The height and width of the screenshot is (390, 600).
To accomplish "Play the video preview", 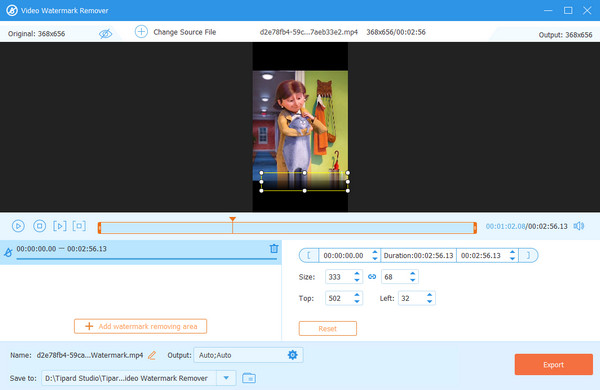I will coord(18,226).
